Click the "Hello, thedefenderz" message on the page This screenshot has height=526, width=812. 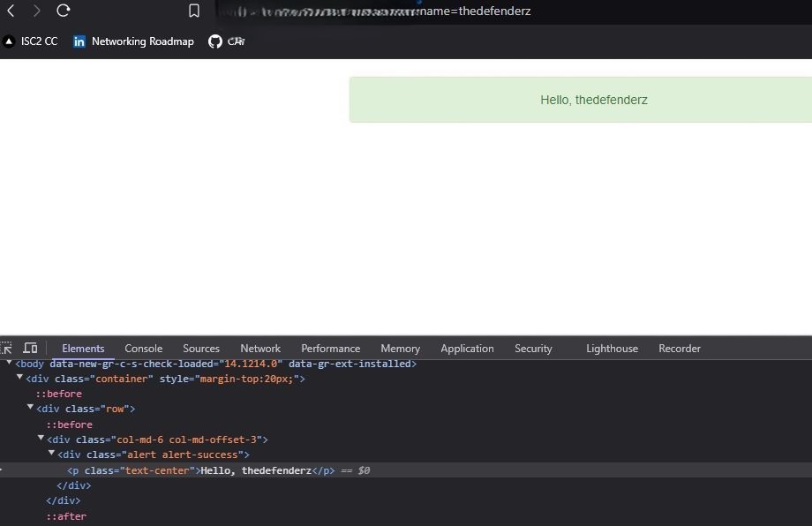click(x=594, y=100)
